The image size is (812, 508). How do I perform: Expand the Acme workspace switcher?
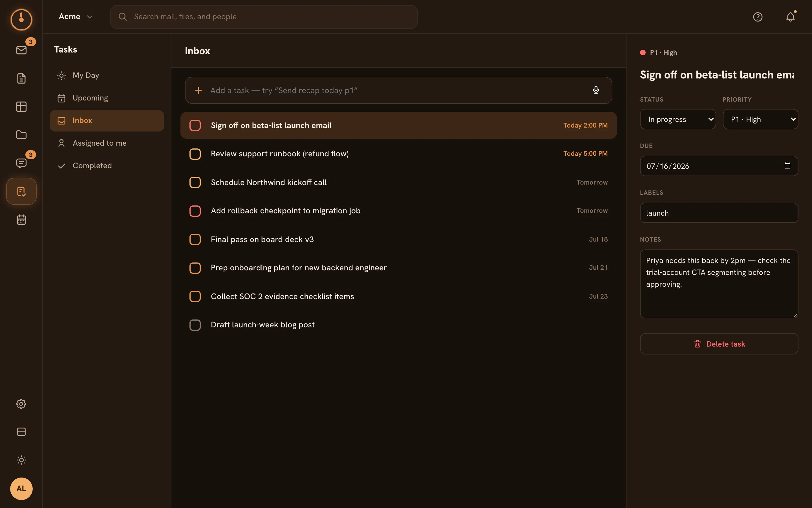pyautogui.click(x=76, y=17)
